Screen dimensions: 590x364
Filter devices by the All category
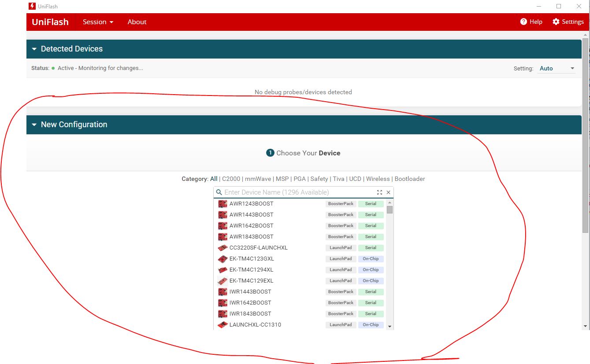214,179
